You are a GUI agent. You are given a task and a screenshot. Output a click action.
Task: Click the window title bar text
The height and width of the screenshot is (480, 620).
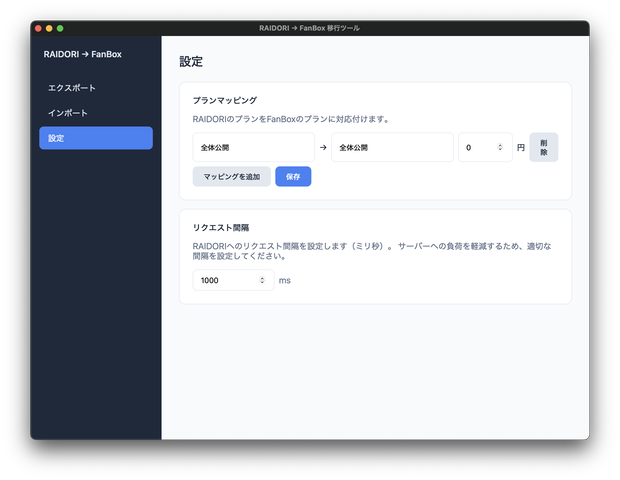[309, 28]
